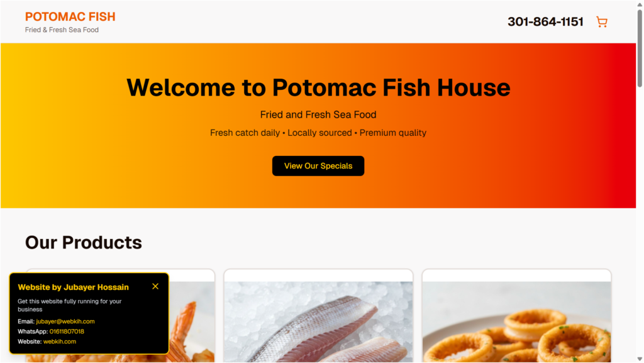Screen dimensions: 644x363
Task: Visit the webkih.com website link
Action: tap(60, 342)
